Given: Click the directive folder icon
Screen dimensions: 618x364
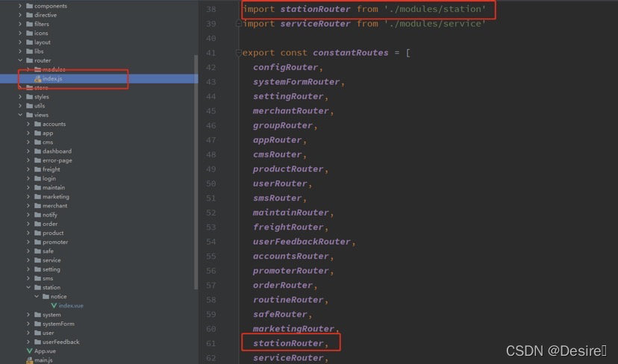Looking at the screenshot, I should tap(30, 15).
